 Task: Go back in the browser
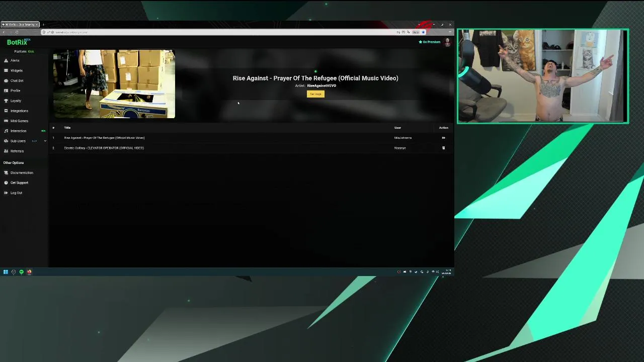[4, 32]
